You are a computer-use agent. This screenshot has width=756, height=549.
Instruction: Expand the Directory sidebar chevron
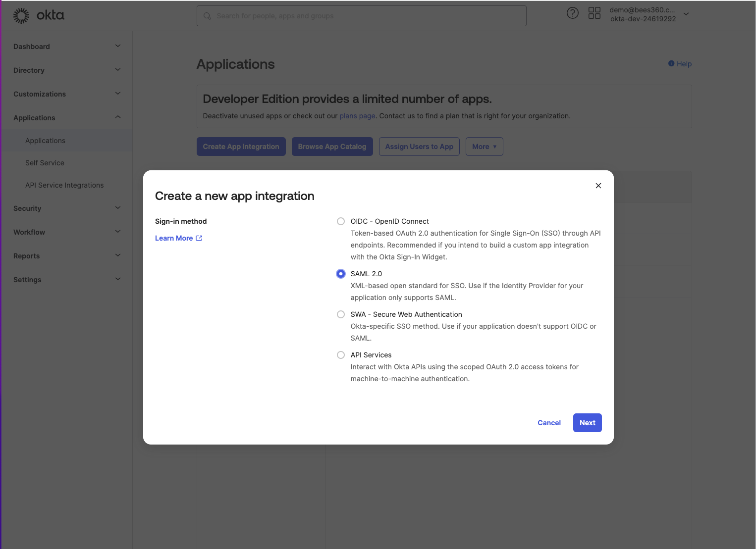(x=118, y=70)
